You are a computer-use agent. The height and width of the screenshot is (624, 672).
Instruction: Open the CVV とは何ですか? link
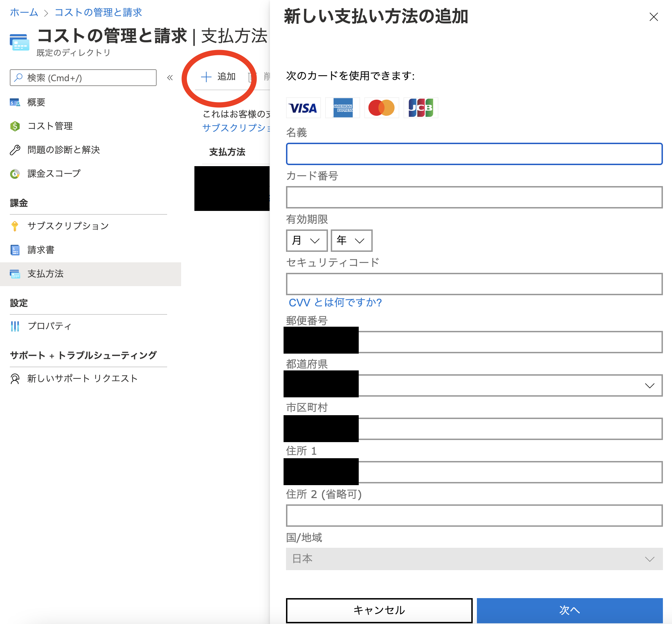[335, 302]
